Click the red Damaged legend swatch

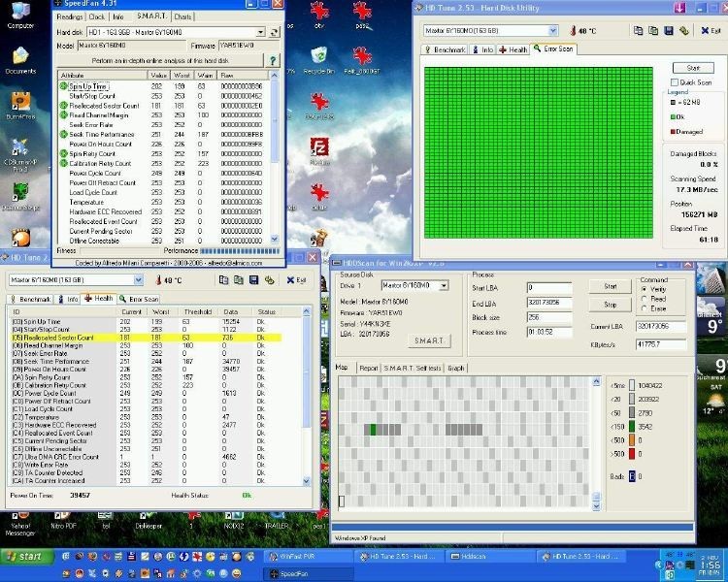pos(675,131)
